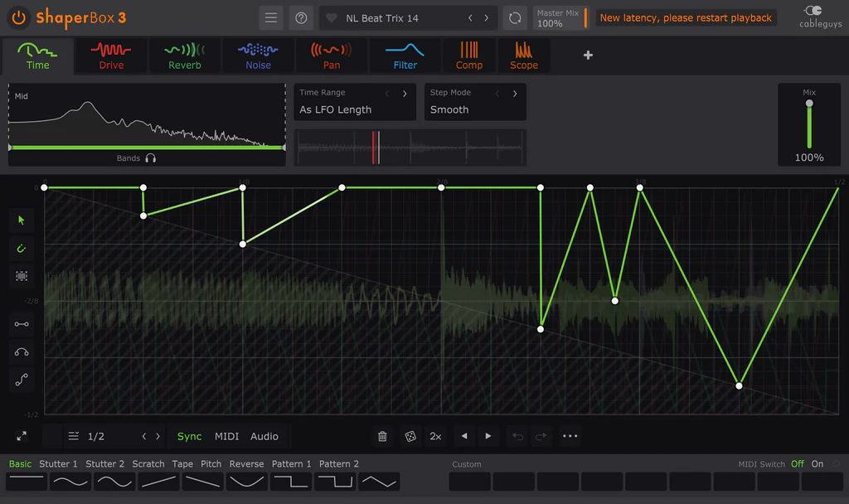Click the undo arrow

pyautogui.click(x=517, y=436)
